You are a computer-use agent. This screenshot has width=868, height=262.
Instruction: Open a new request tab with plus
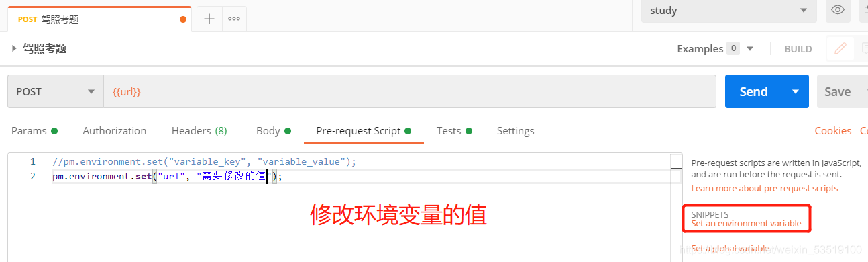click(x=209, y=19)
